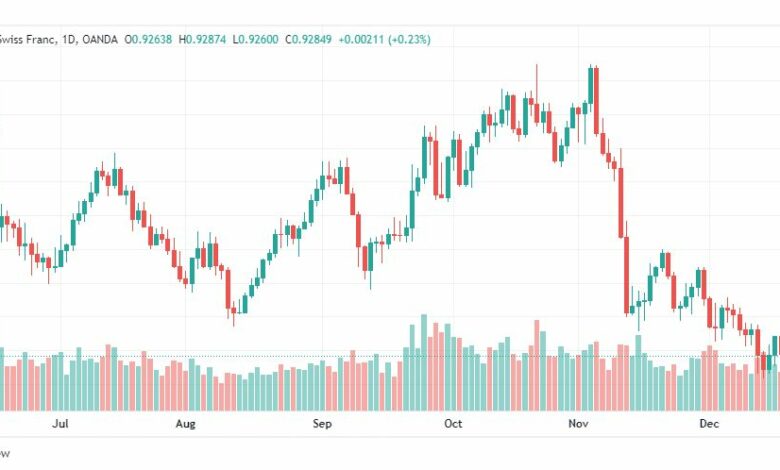Click the tall green candle at the November peak
Viewport: 780px width, 470px height.
590,86
